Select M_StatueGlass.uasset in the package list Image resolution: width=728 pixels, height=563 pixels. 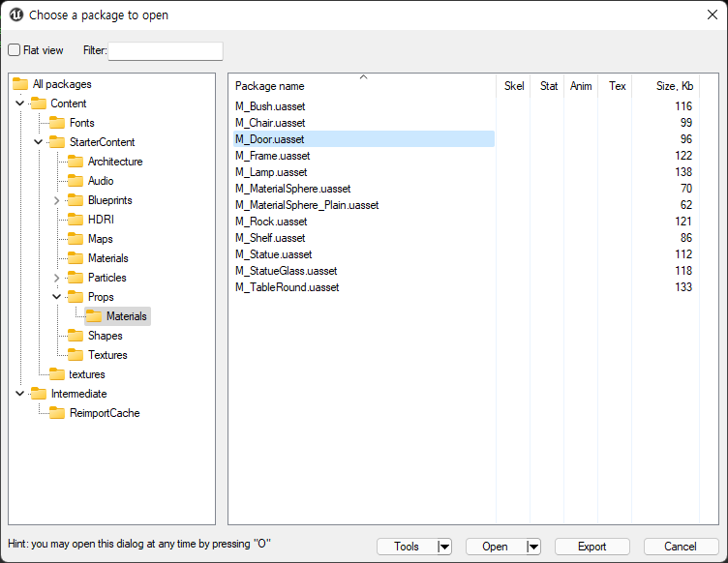pyautogui.click(x=286, y=271)
